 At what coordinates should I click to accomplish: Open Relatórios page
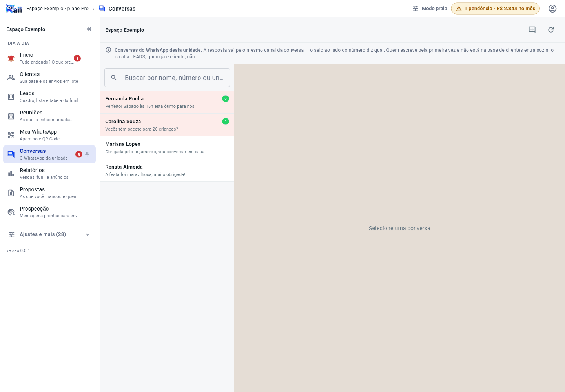point(49,174)
